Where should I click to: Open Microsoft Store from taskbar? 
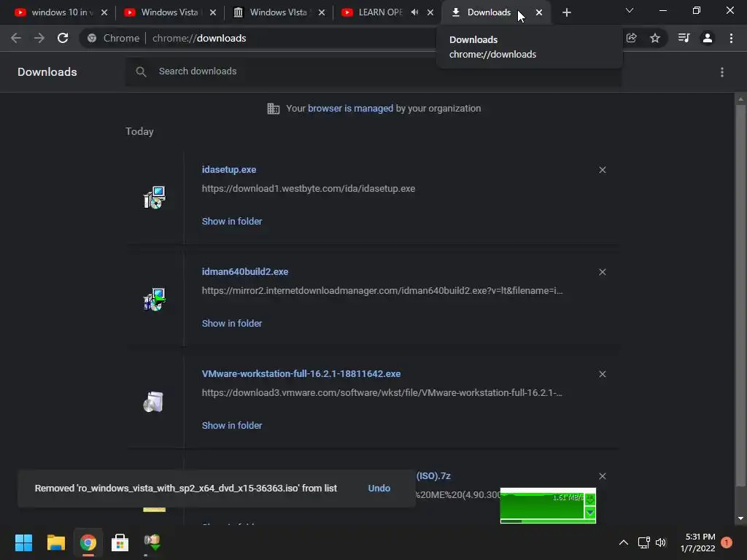coord(120,542)
